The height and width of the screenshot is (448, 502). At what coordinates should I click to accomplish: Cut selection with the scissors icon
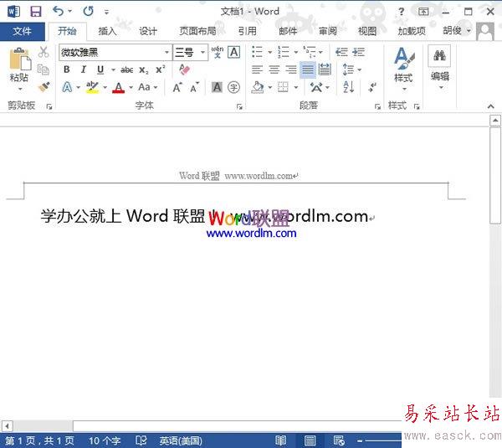(x=44, y=52)
